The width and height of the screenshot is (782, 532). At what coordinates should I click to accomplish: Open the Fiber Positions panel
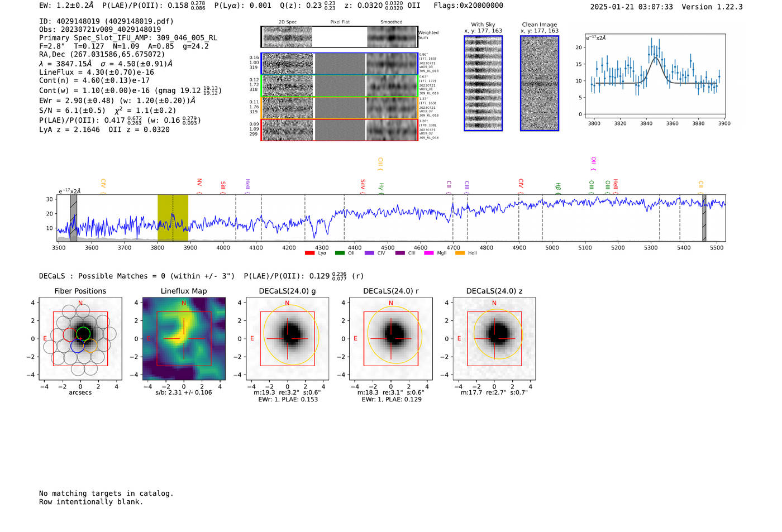(80, 339)
